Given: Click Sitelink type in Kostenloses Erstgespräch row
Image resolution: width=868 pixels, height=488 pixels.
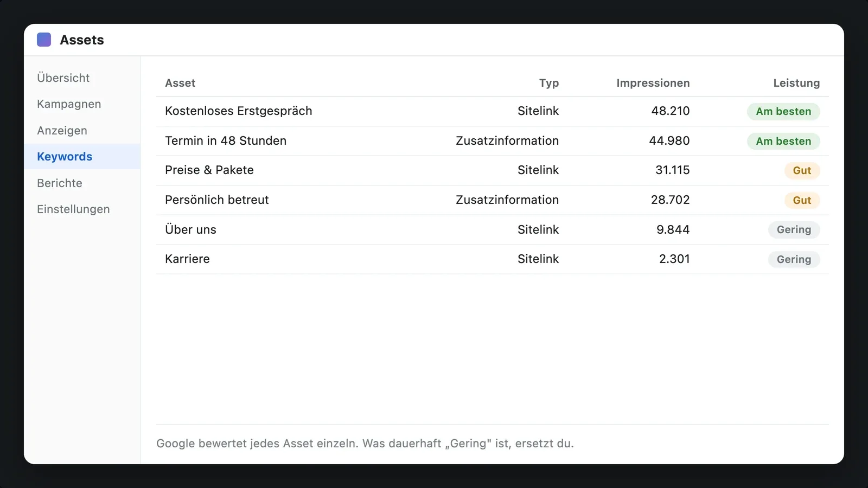Looking at the screenshot, I should click(538, 111).
